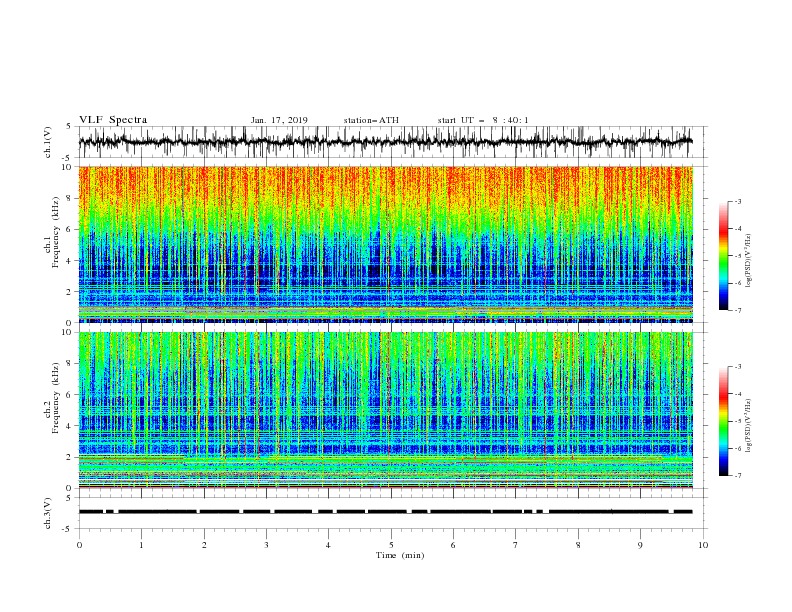Click tick label "6" on the Time axis

pyautogui.click(x=453, y=545)
